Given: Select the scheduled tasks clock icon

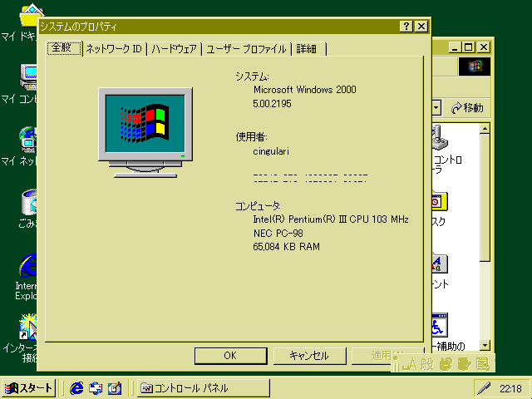Looking at the screenshot, I should coord(440,201).
